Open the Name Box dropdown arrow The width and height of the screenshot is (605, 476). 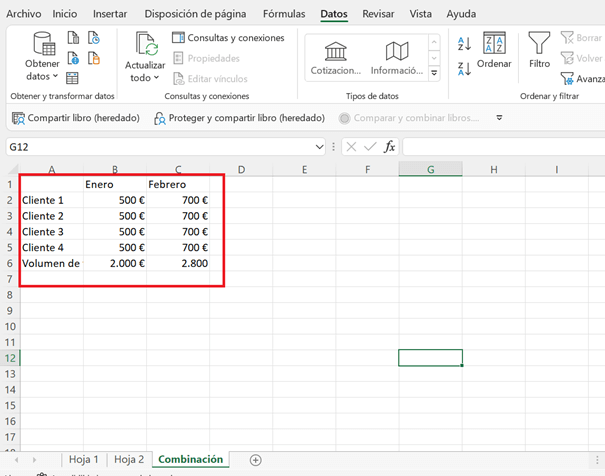pyautogui.click(x=319, y=147)
